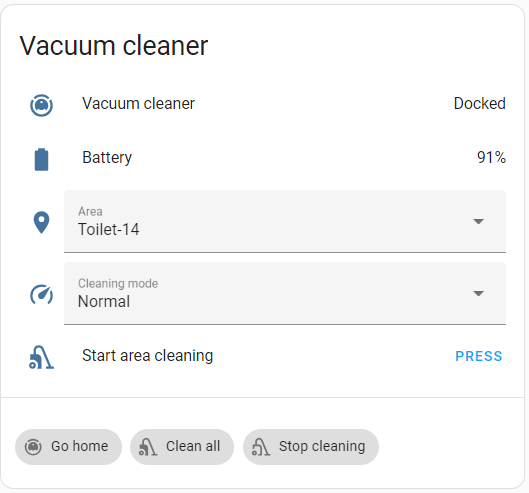The height and width of the screenshot is (493, 529).
Task: Click the robot icon inside Go home chip
Action: point(33,447)
